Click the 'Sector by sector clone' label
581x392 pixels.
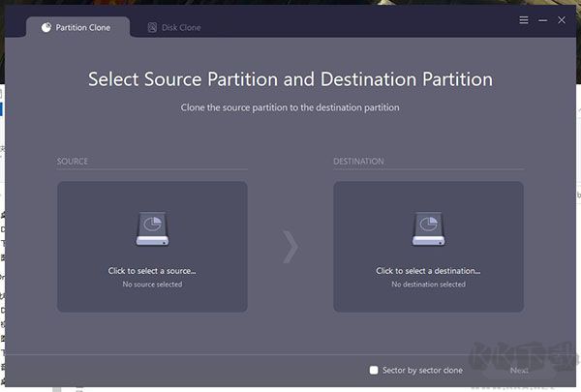tap(422, 370)
